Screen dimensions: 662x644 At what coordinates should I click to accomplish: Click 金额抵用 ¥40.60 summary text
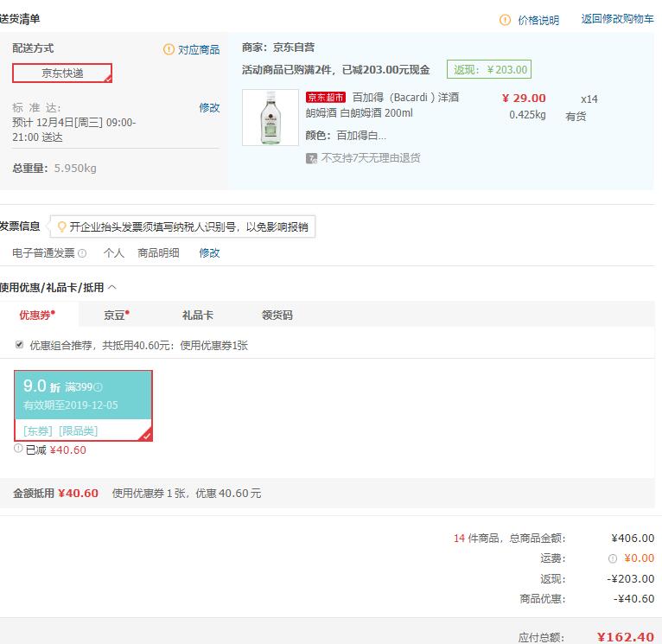click(55, 494)
